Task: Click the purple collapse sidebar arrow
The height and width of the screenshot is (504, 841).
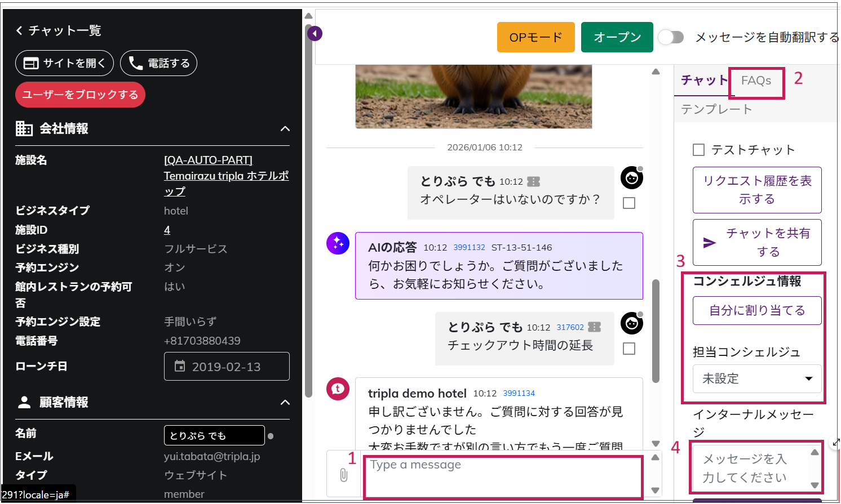Action: coord(315,34)
